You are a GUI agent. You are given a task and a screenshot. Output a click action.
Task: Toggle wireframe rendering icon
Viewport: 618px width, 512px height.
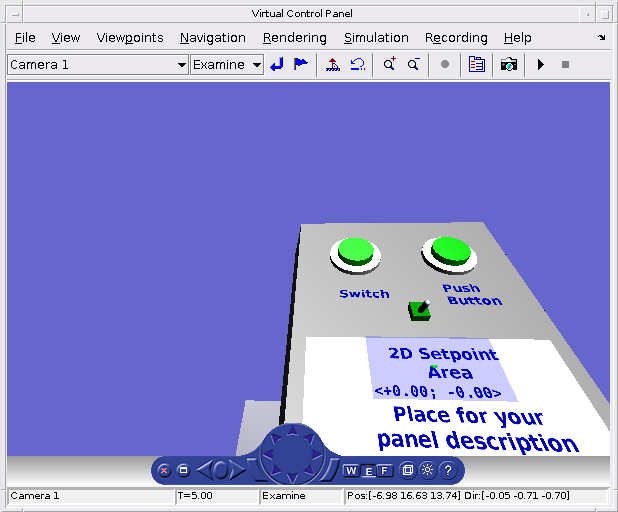[x=408, y=470]
